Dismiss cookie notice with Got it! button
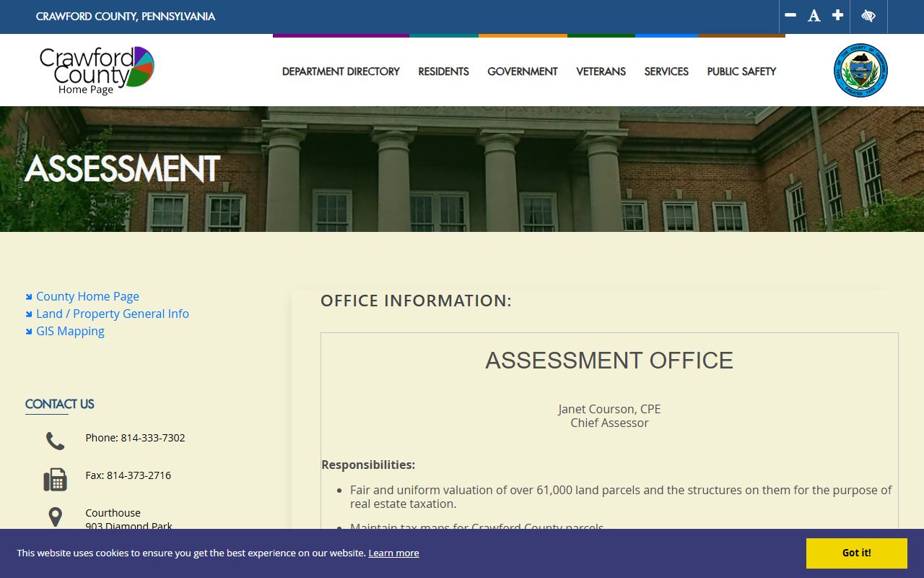Screen dimensions: 924x578 (856, 553)
